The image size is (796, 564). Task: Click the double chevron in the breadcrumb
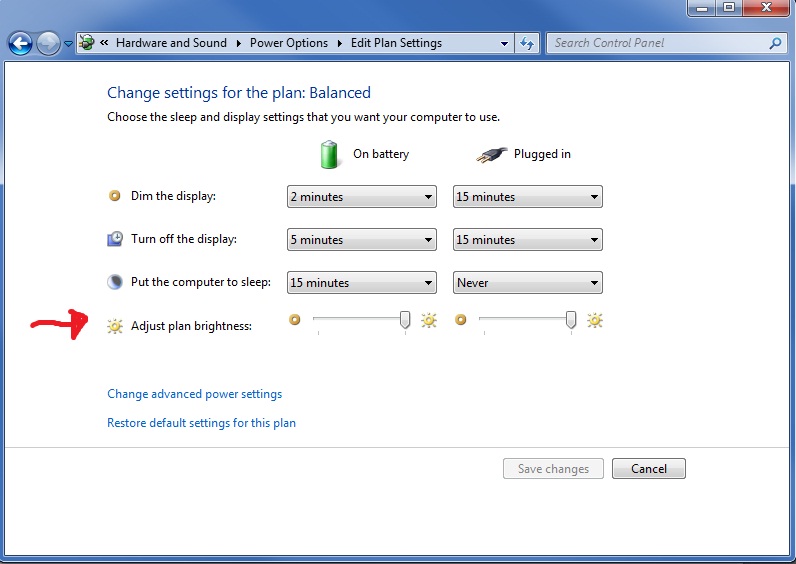tap(104, 43)
